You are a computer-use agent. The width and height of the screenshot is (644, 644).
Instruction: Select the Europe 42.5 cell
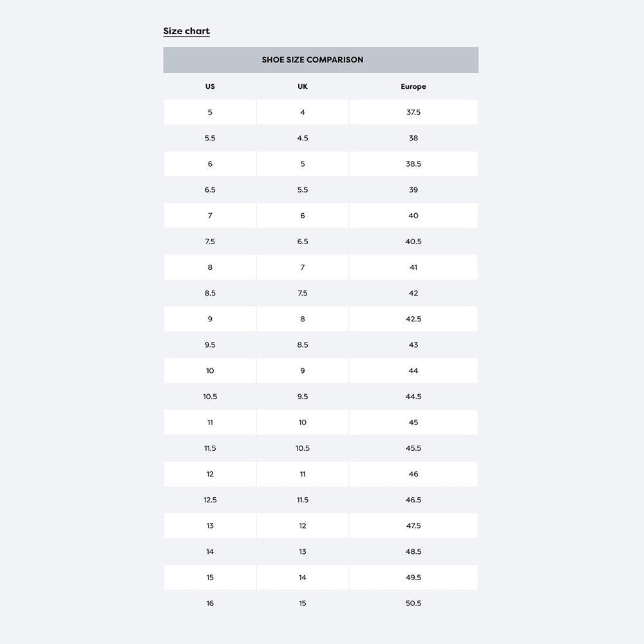pyautogui.click(x=413, y=319)
